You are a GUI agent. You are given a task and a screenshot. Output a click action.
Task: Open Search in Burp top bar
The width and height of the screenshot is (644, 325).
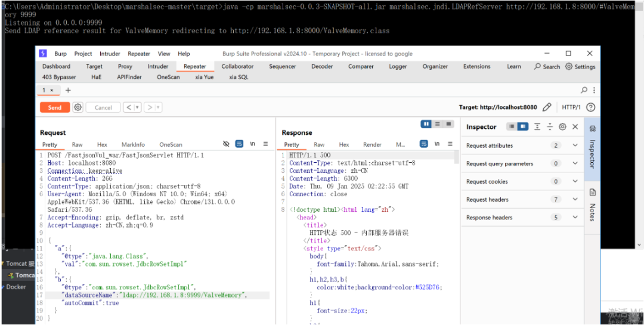pos(547,67)
